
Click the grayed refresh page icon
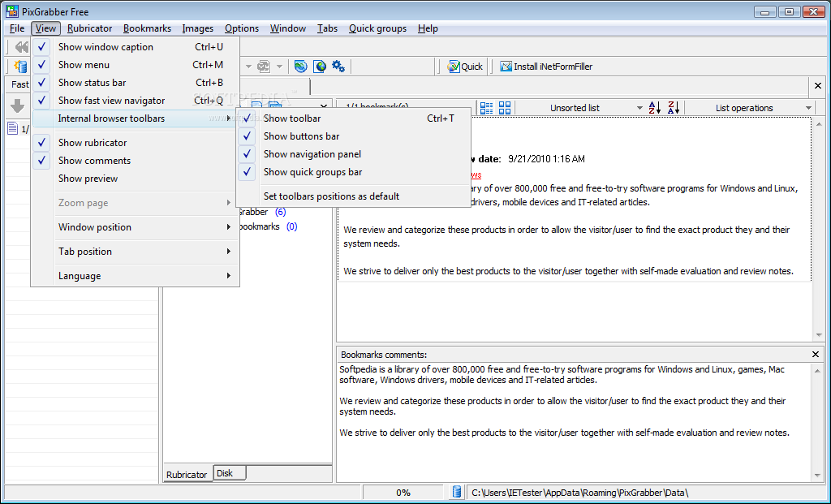click(264, 67)
